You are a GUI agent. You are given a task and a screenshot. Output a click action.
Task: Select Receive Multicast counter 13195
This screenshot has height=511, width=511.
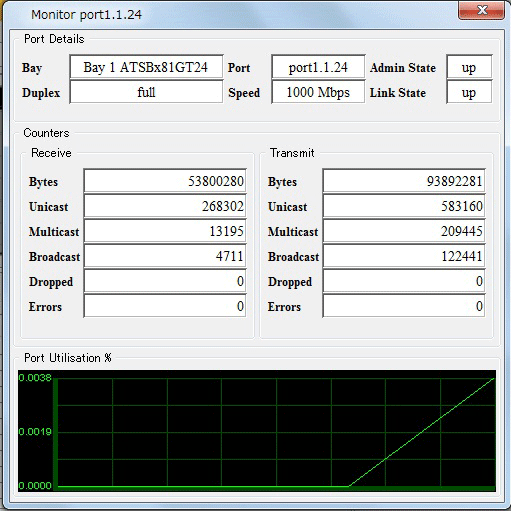click(x=165, y=231)
